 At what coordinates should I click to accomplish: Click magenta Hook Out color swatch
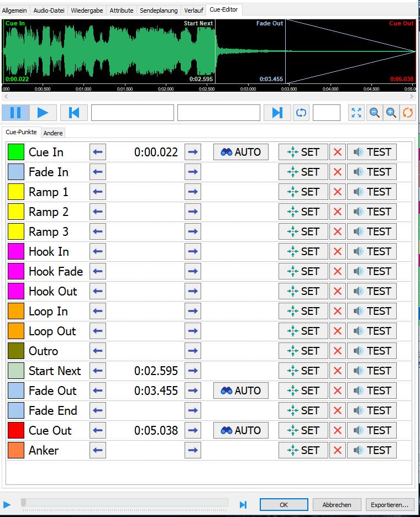pos(16,291)
